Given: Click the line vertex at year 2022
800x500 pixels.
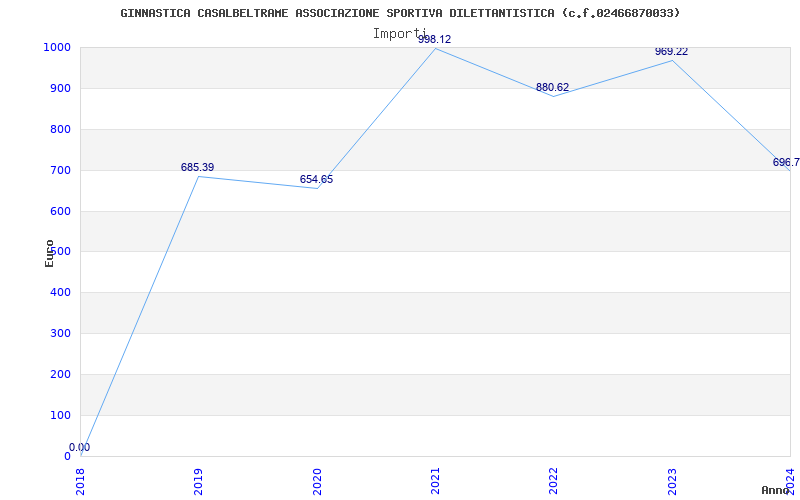Looking at the screenshot, I should (554, 96).
